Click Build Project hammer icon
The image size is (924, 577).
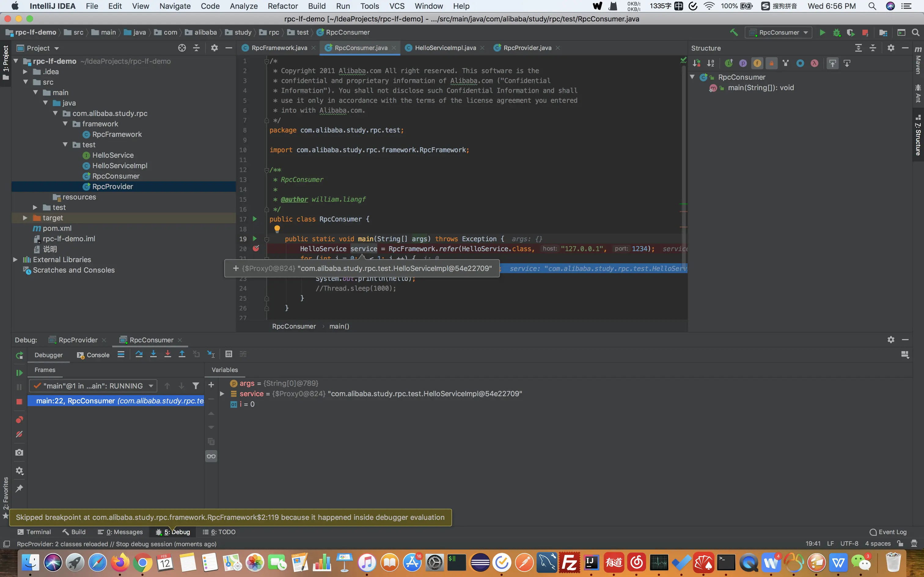(x=733, y=32)
